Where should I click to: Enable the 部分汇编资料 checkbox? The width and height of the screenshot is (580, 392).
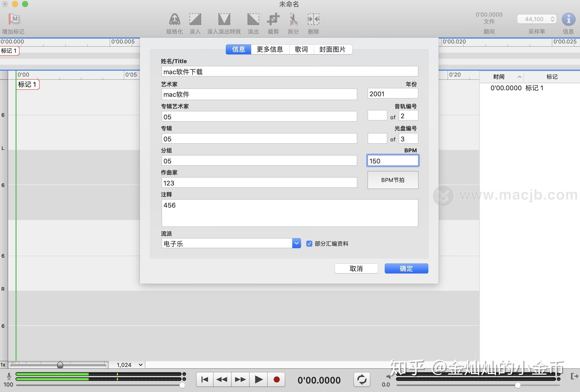(309, 243)
